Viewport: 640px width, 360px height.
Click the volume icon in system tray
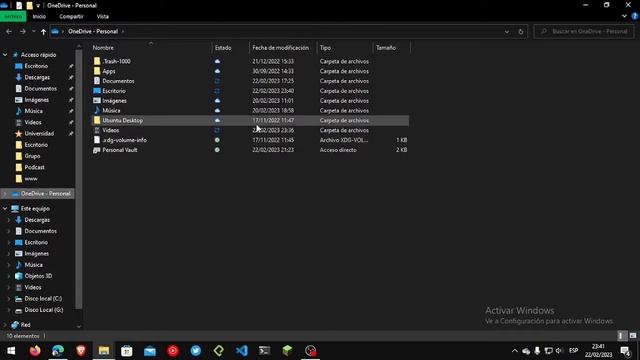pyautogui.click(x=559, y=351)
